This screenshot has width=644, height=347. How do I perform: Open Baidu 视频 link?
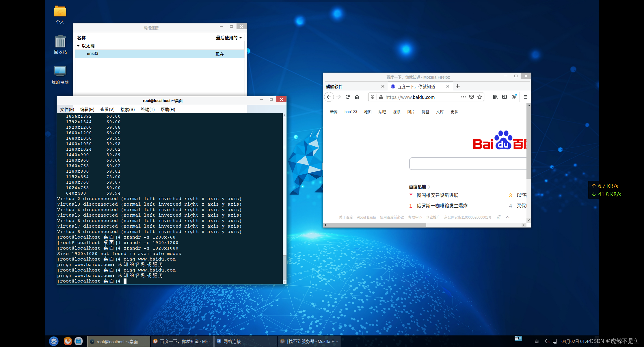pyautogui.click(x=397, y=112)
